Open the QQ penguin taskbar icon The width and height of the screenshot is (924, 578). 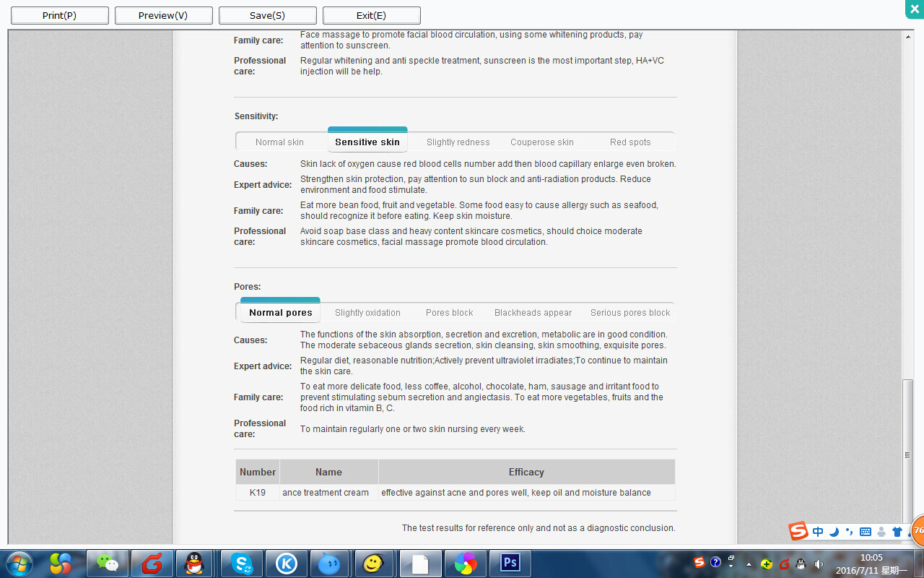(194, 563)
